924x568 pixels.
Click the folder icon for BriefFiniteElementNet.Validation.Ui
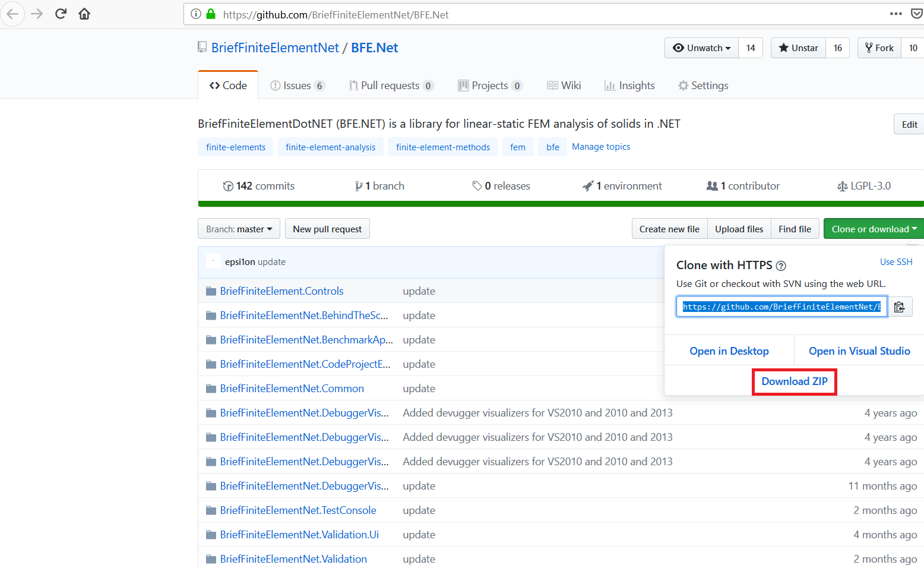coord(211,535)
